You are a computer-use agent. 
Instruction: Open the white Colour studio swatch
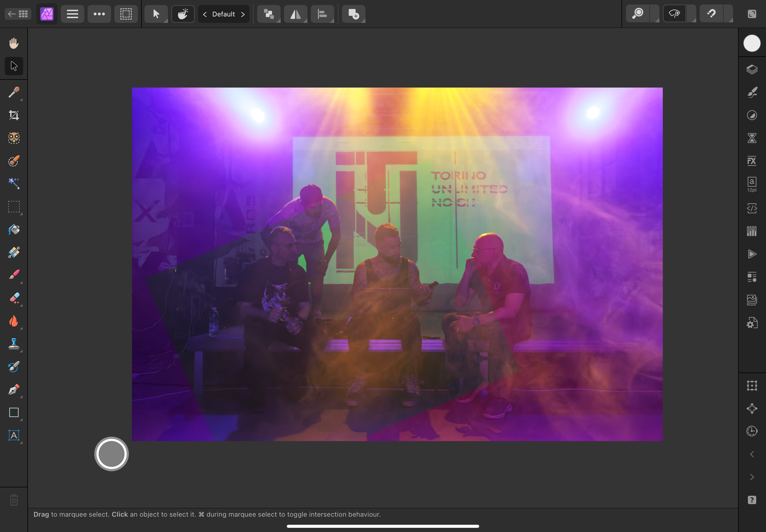(x=752, y=43)
